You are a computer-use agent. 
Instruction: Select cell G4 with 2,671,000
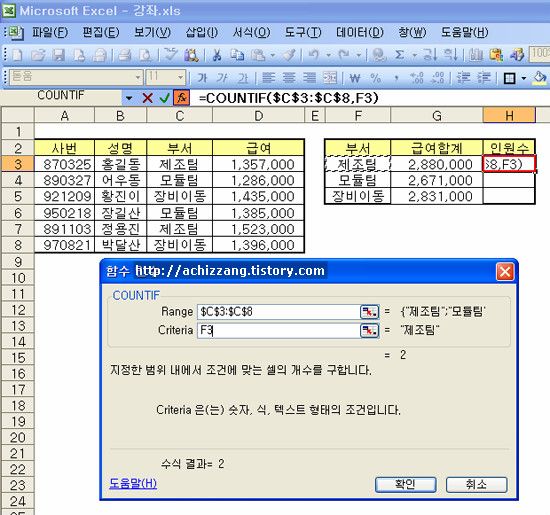click(437, 180)
